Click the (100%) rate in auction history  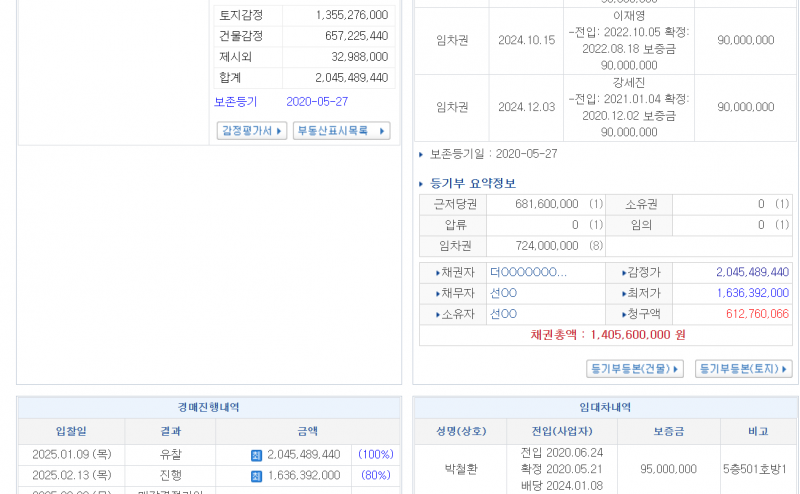click(376, 455)
